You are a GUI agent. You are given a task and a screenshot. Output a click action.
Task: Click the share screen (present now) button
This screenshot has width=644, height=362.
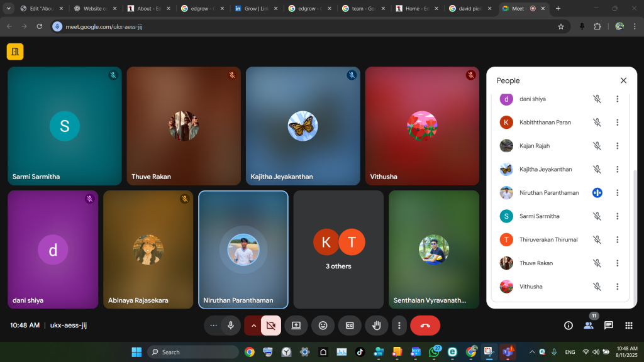click(x=296, y=326)
